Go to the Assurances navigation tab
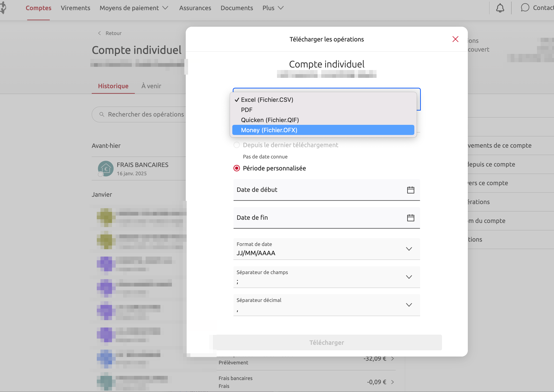The image size is (554, 392). coord(195,8)
